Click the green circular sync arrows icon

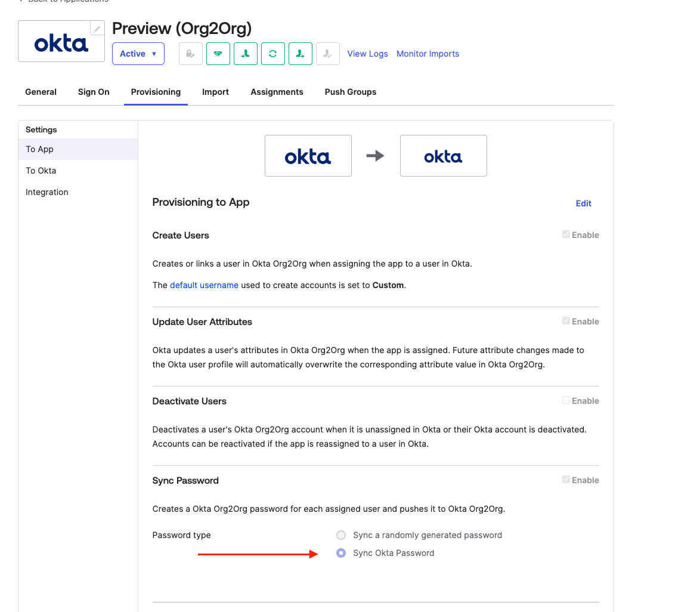point(272,54)
